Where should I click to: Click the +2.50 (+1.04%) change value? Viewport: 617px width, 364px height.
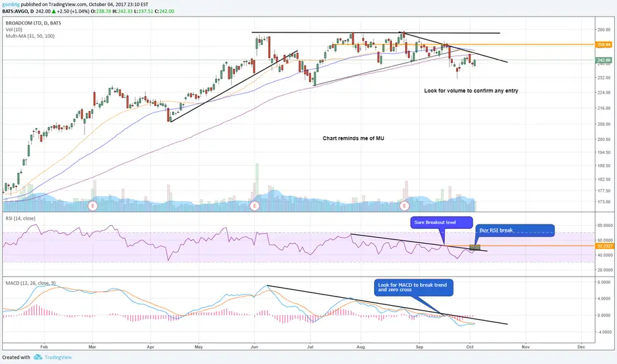(x=73, y=11)
